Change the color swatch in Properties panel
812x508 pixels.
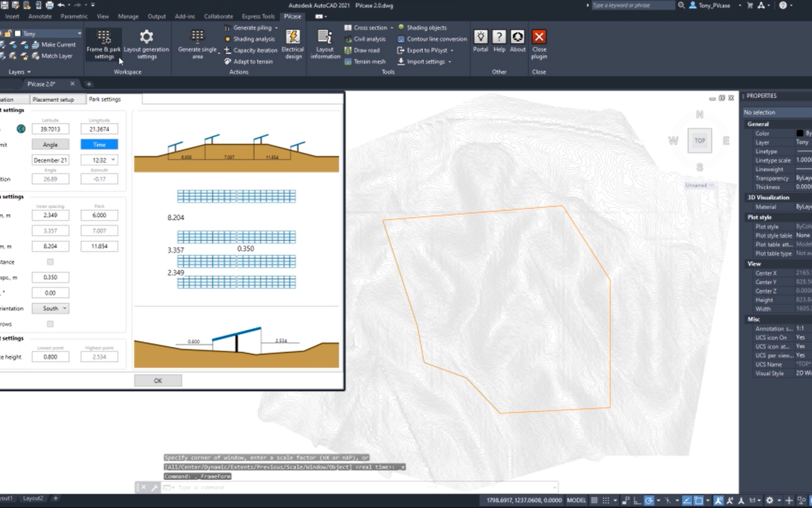[800, 133]
